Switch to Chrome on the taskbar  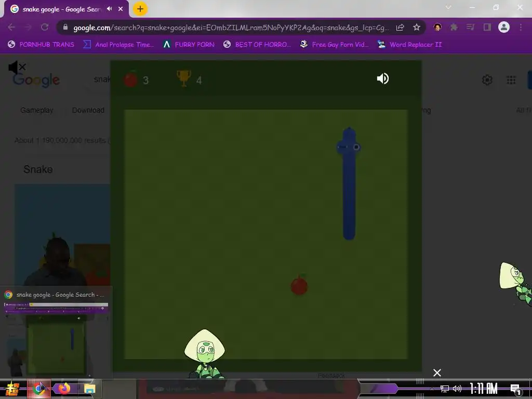39,389
